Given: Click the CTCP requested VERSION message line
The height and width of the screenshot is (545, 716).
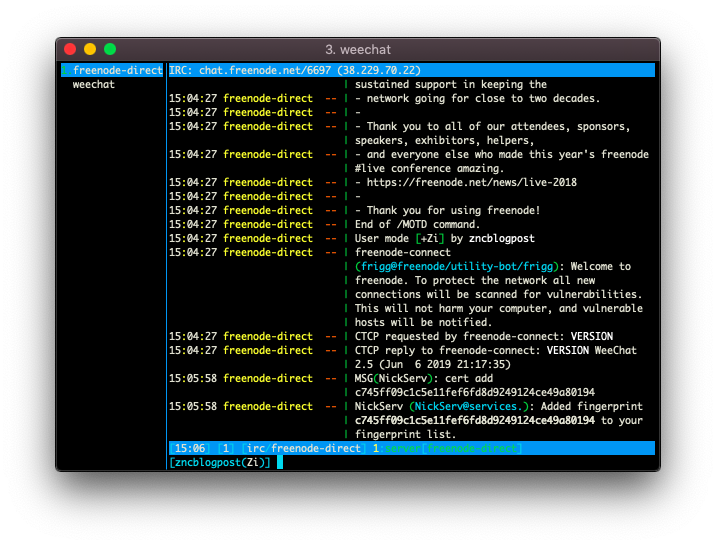Looking at the screenshot, I should (x=484, y=336).
